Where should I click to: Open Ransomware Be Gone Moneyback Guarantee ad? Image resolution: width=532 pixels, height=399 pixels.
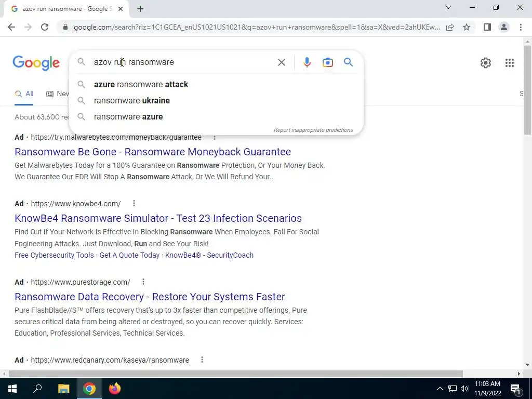coord(153,152)
